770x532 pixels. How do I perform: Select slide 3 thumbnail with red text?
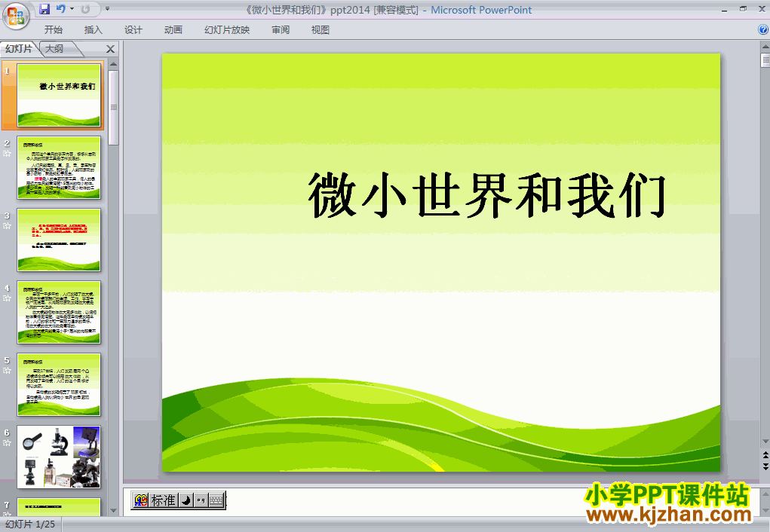59,240
